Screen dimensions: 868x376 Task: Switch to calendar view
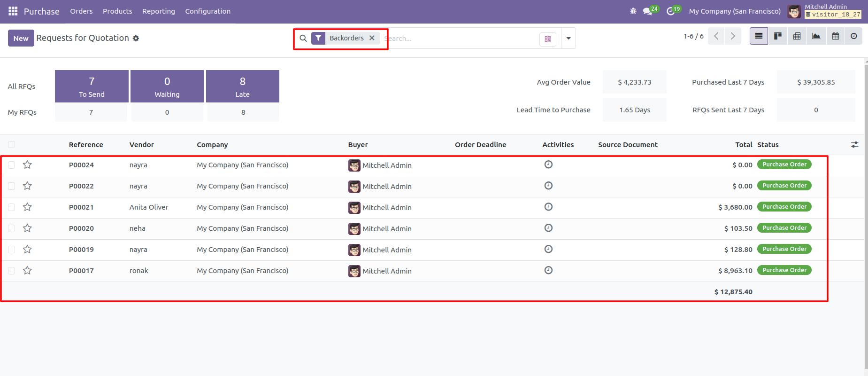click(835, 36)
